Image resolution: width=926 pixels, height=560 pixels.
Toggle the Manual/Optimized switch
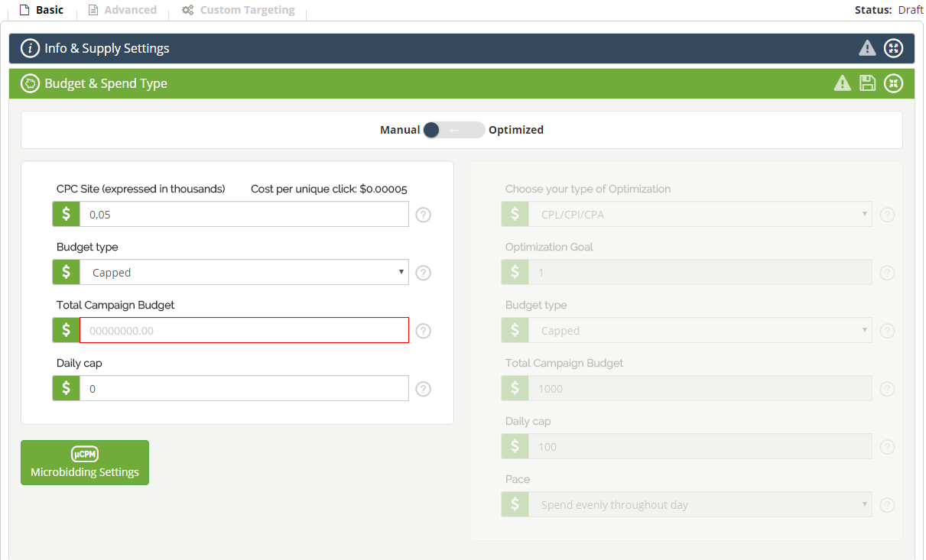pyautogui.click(x=453, y=130)
